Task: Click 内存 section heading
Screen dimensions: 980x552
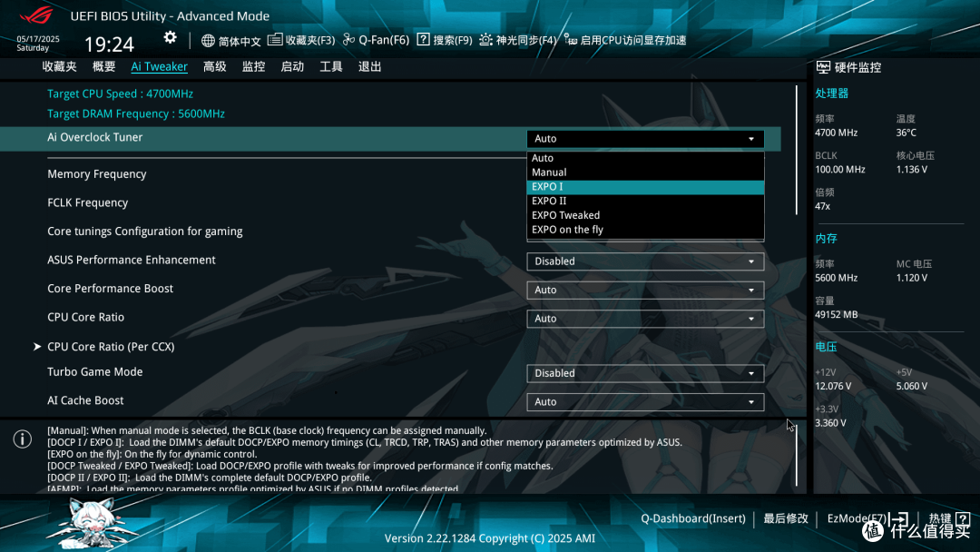Action: [x=826, y=239]
